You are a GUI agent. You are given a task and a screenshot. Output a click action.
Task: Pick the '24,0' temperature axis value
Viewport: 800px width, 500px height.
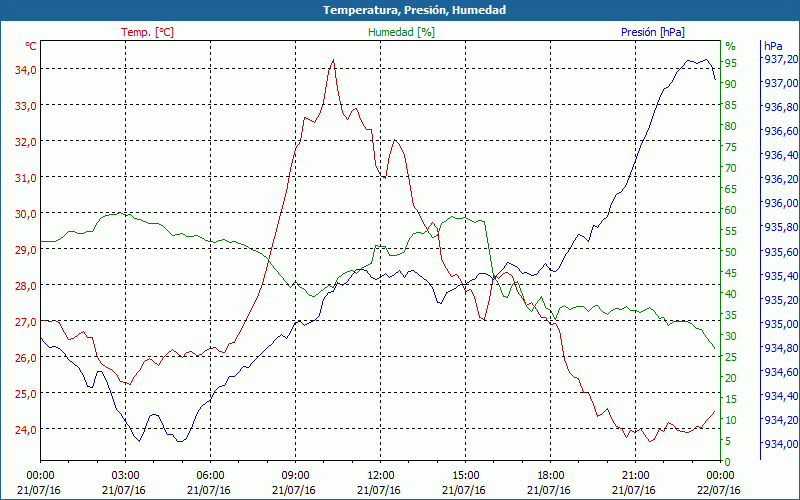[25, 430]
